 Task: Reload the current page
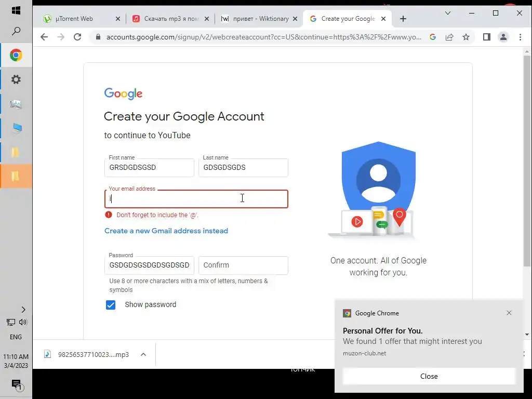point(77,37)
